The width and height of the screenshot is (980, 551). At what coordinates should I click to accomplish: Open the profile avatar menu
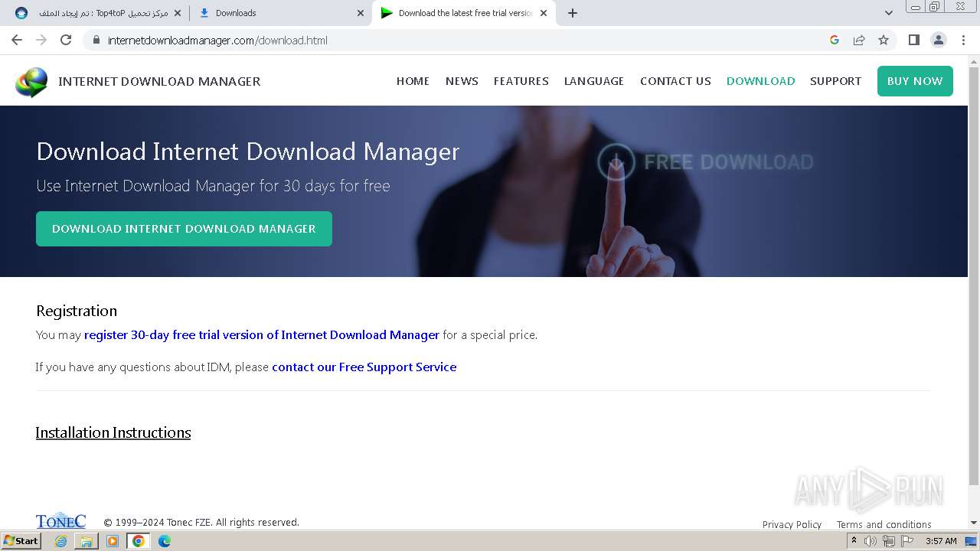pos(939,40)
